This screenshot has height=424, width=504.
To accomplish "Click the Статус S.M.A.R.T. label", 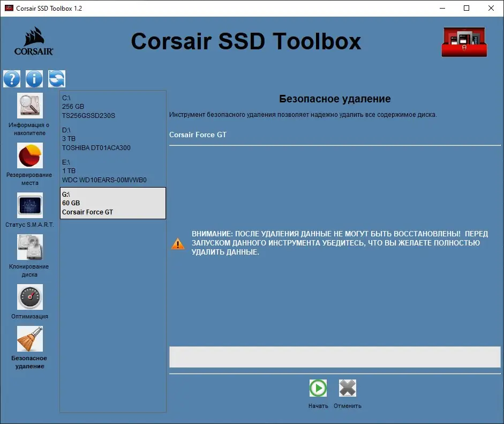I will [29, 225].
